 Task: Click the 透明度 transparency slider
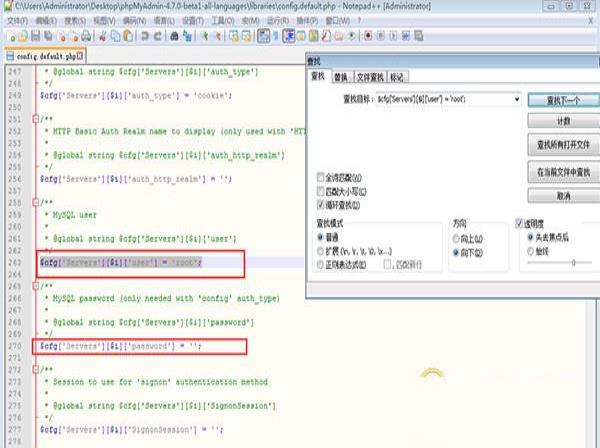pos(571,262)
